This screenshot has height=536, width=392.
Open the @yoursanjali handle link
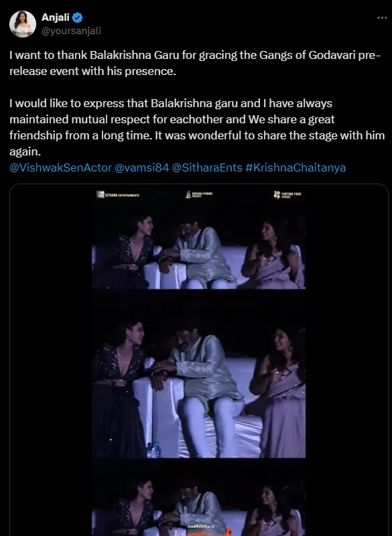point(71,31)
